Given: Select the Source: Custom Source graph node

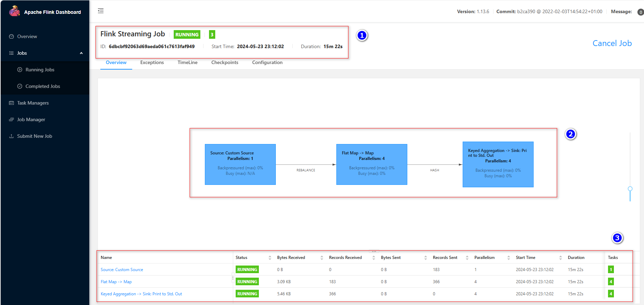Looking at the screenshot, I should (x=240, y=164).
